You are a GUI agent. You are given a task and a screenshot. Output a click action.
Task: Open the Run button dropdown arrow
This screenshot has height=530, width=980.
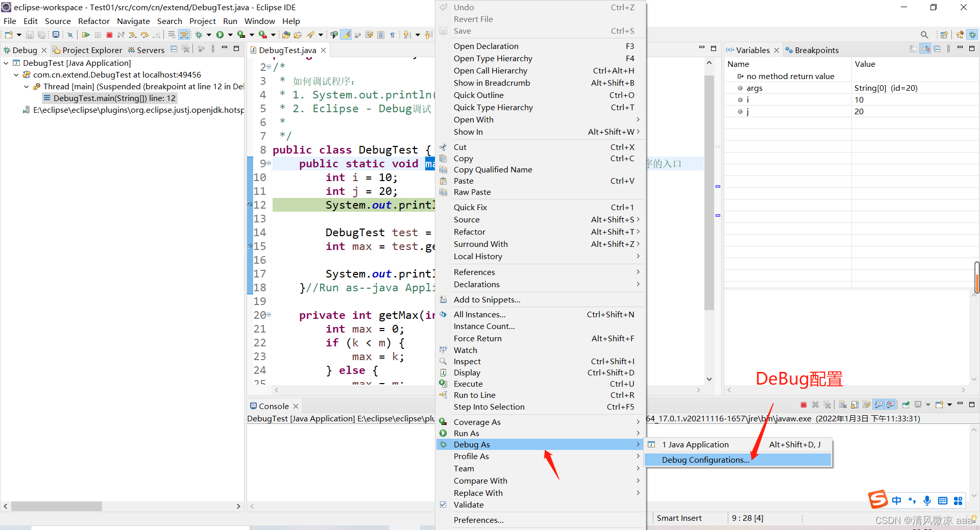[230, 35]
